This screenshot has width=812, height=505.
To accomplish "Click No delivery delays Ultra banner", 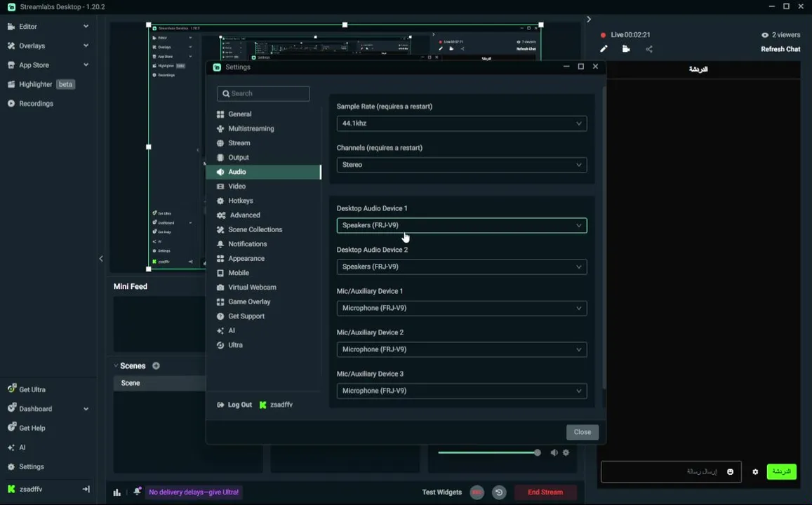I will (194, 492).
